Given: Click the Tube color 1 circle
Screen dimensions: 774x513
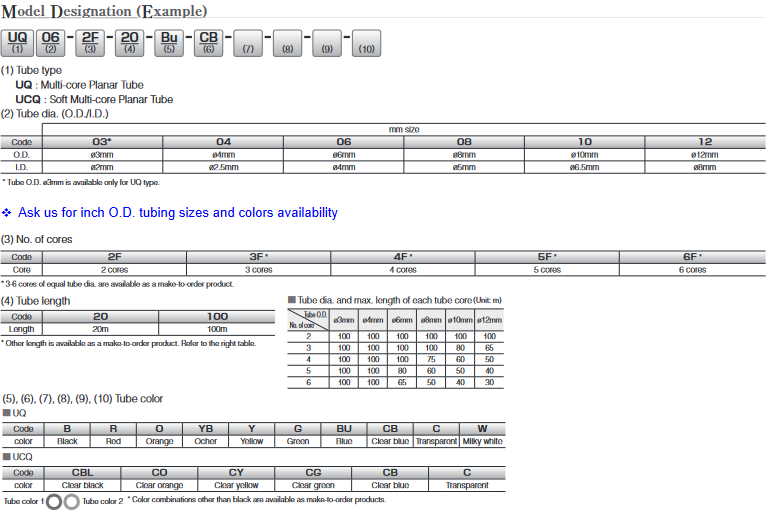Looking at the screenshot, I should pyautogui.click(x=54, y=502).
